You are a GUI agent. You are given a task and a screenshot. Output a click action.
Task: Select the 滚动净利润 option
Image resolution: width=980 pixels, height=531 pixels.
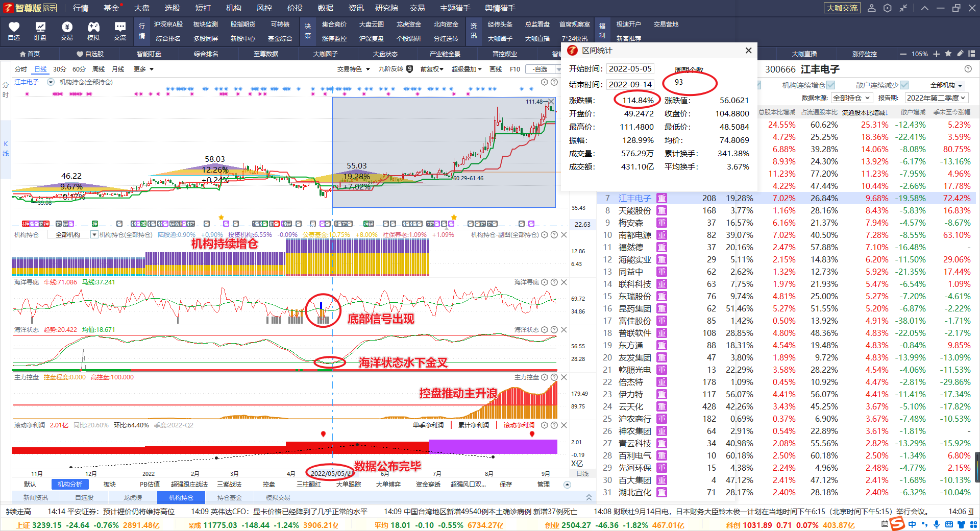[x=519, y=425]
